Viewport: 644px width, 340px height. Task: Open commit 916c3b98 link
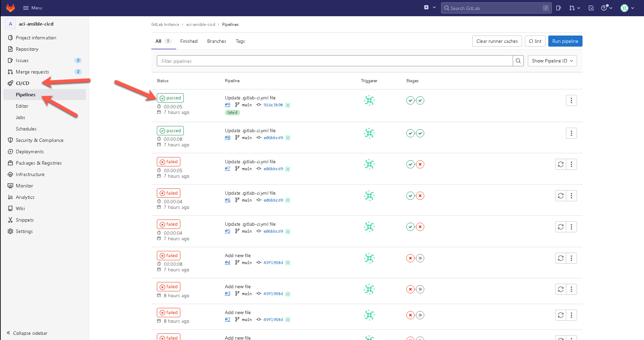click(x=273, y=105)
